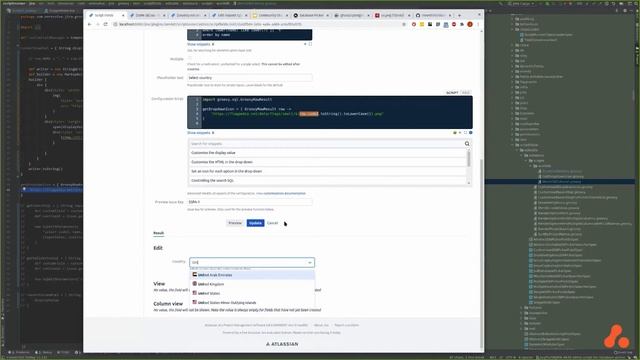Viewport: 640px width, 360px height.
Task: Bookmark this page with the star icon
Action: coord(404,24)
